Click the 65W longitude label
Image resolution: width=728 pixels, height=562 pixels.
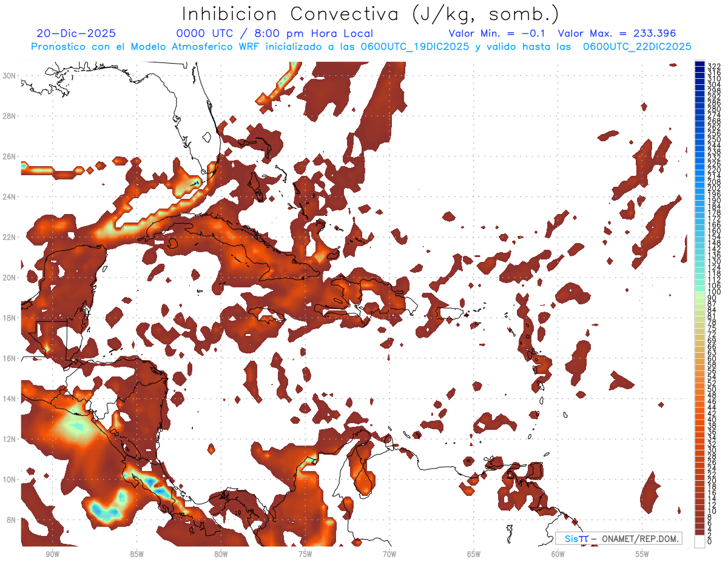point(474,554)
